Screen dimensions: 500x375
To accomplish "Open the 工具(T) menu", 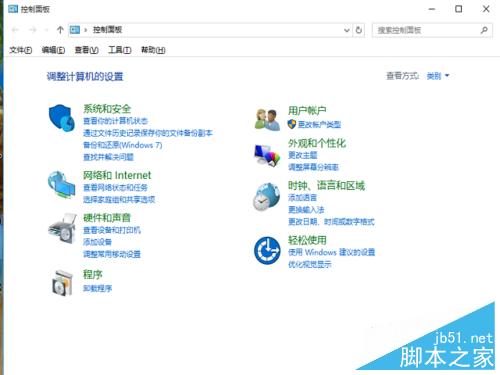I will pos(120,50).
